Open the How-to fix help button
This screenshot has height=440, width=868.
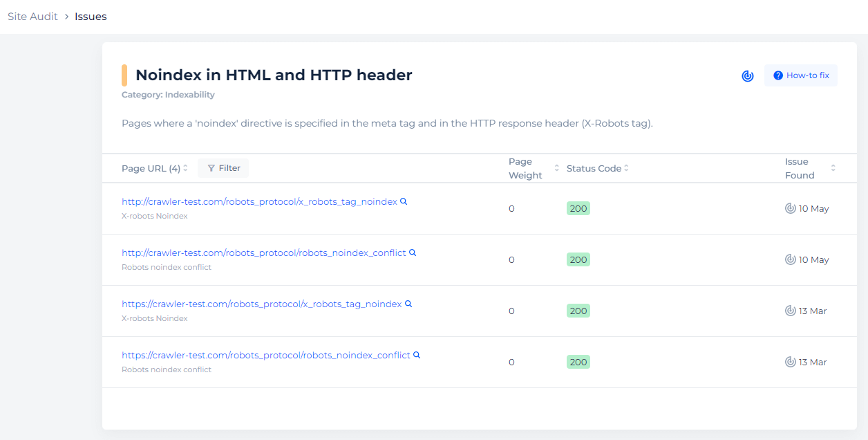[800, 75]
